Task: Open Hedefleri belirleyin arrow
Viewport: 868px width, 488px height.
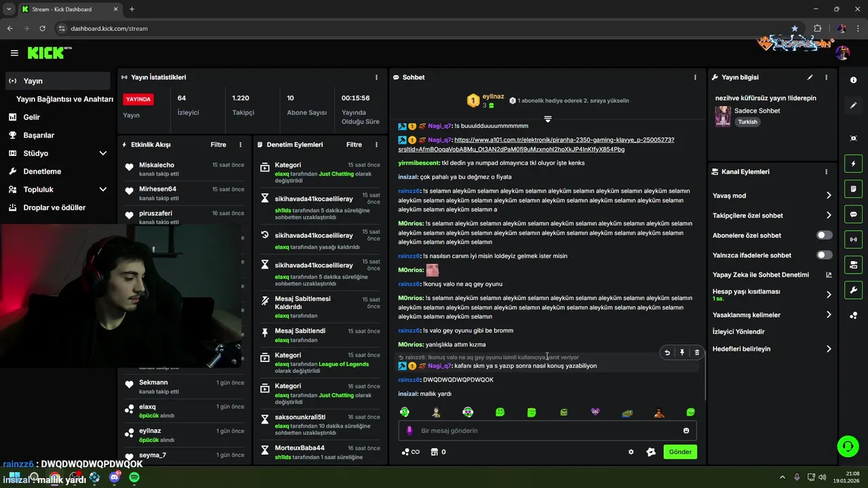Action: [x=829, y=349]
